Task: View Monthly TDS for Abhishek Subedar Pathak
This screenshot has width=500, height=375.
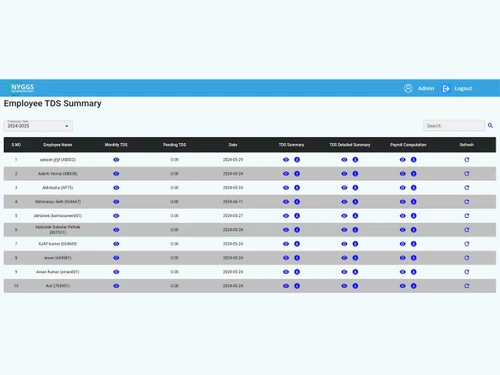Action: 116,230
